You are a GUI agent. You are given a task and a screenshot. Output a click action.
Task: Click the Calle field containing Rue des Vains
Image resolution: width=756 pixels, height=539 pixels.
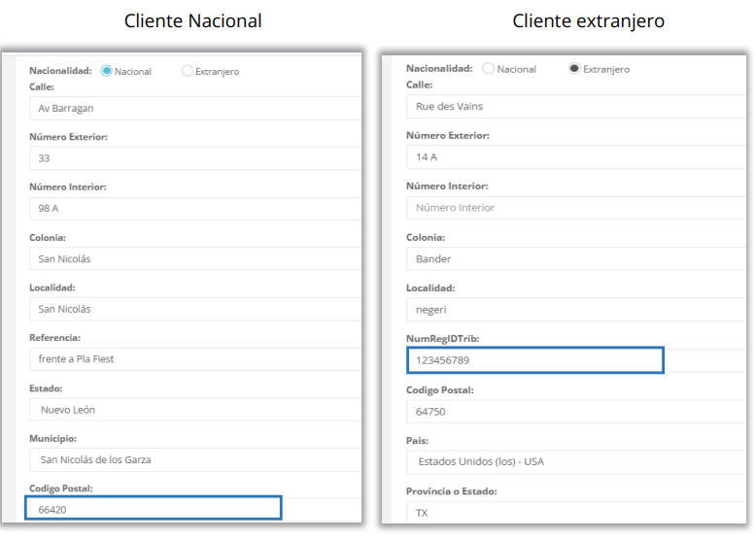[575, 106]
